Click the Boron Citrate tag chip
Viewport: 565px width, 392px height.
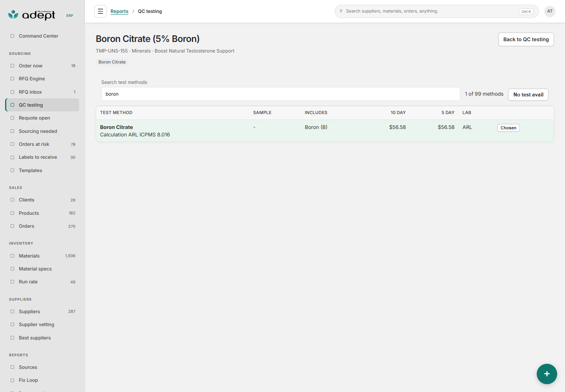click(x=112, y=62)
